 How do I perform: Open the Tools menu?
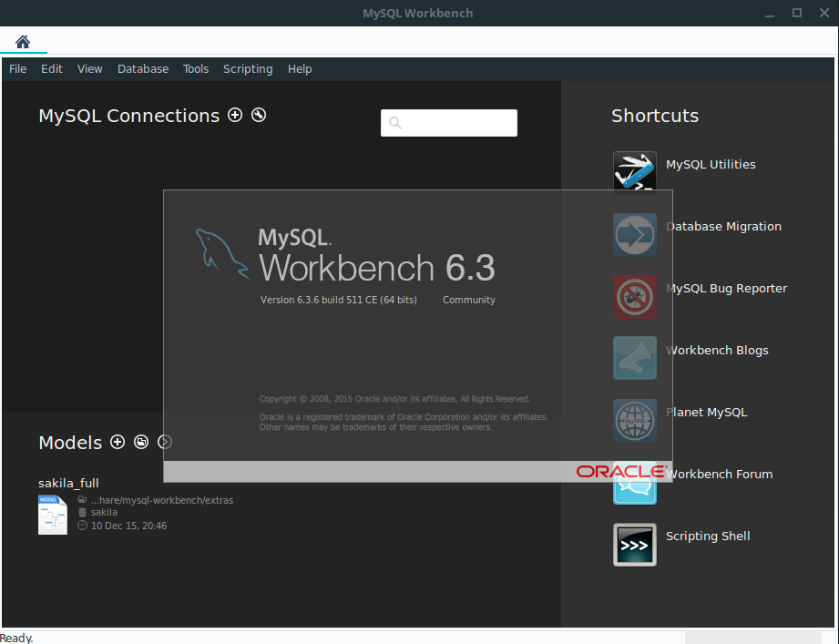196,68
